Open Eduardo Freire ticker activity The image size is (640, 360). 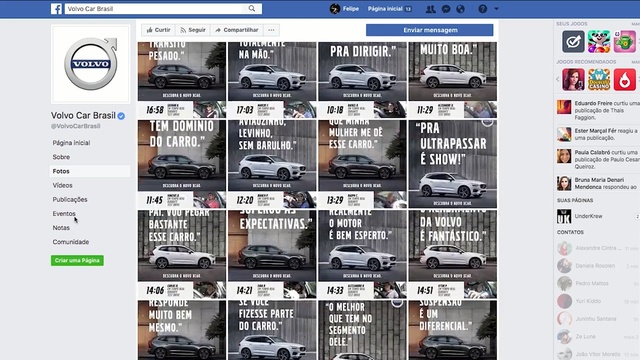[597, 110]
